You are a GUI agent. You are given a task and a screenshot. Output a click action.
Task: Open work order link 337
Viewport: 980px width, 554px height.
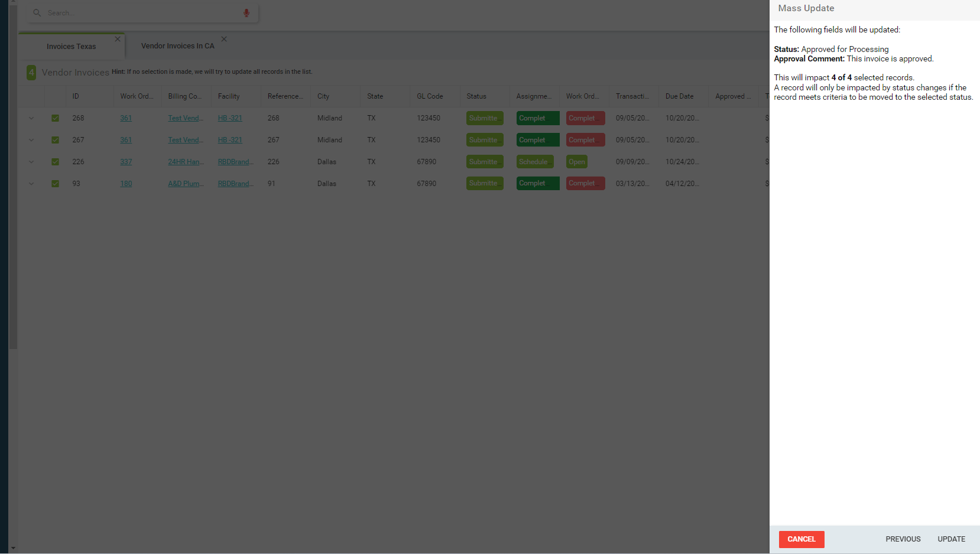click(x=126, y=162)
